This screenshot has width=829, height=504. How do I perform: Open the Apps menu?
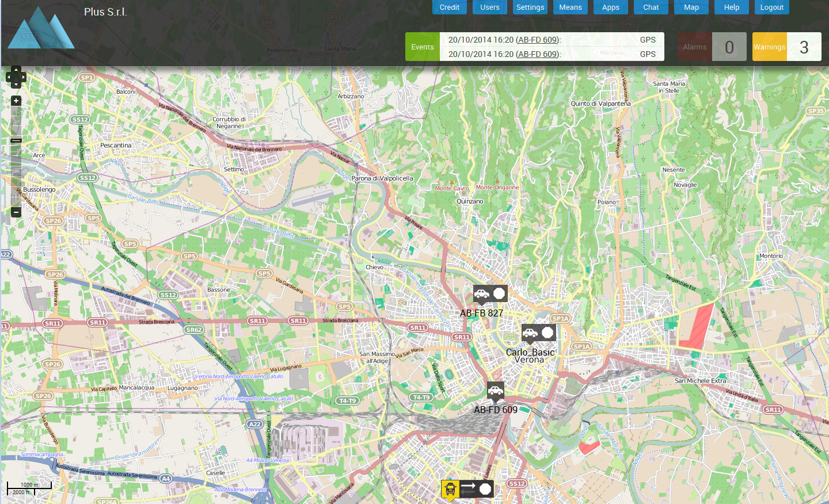pos(611,7)
